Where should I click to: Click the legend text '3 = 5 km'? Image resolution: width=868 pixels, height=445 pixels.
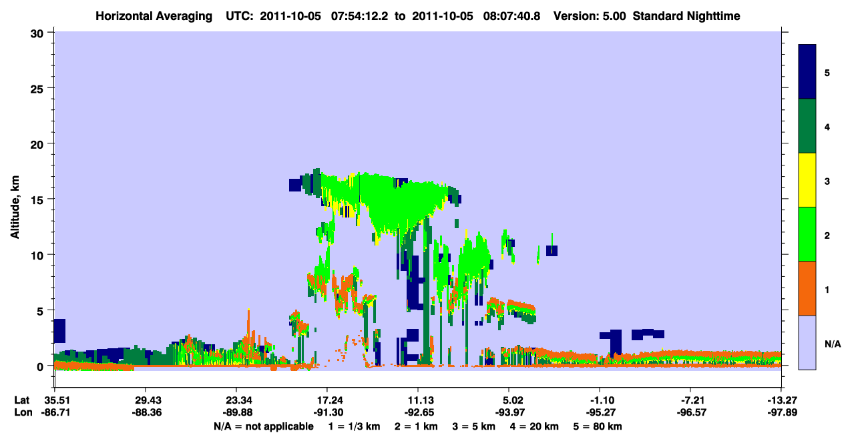click(475, 426)
